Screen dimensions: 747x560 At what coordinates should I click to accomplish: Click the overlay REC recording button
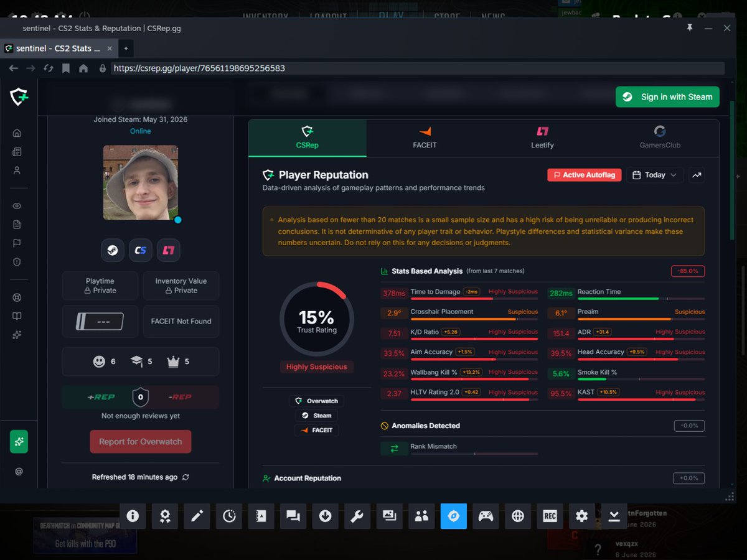[x=550, y=516]
